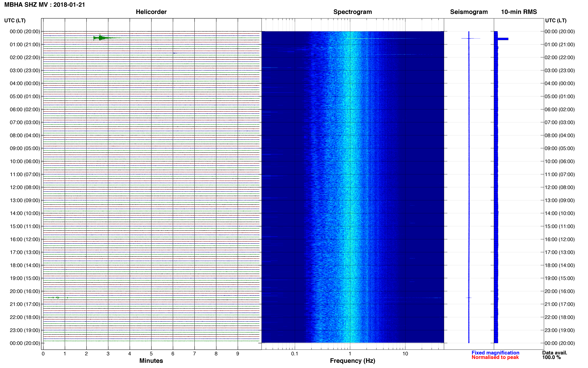Click the left '04:00 (00:00)' time label
Image resolution: width=588 pixels, height=368 pixels.
tap(25, 83)
